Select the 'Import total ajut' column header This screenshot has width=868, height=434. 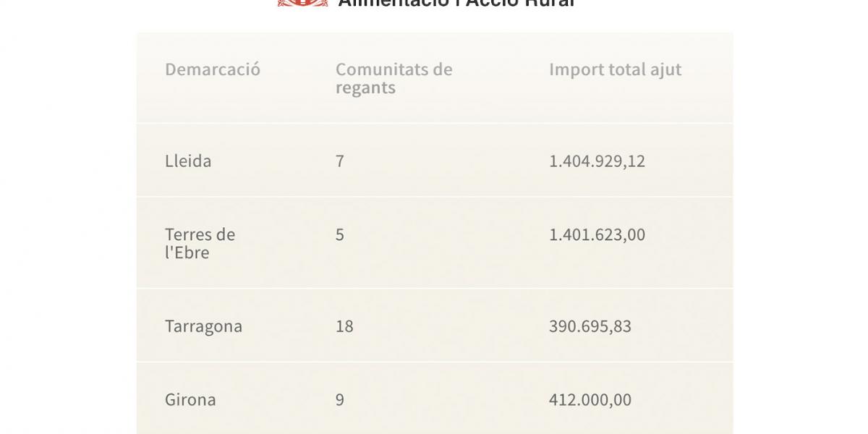(x=616, y=69)
